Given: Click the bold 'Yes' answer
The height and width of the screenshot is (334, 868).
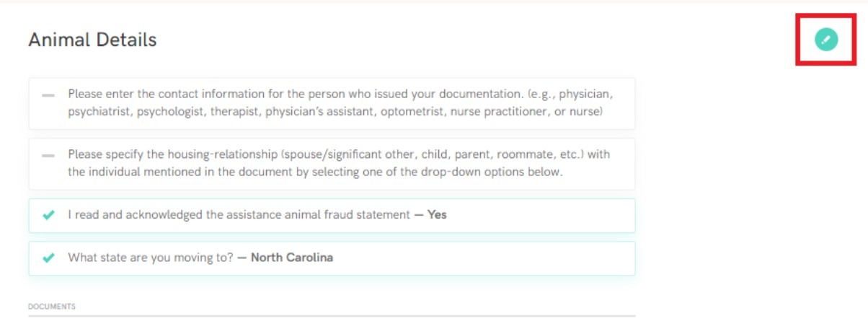Looking at the screenshot, I should 437,215.
